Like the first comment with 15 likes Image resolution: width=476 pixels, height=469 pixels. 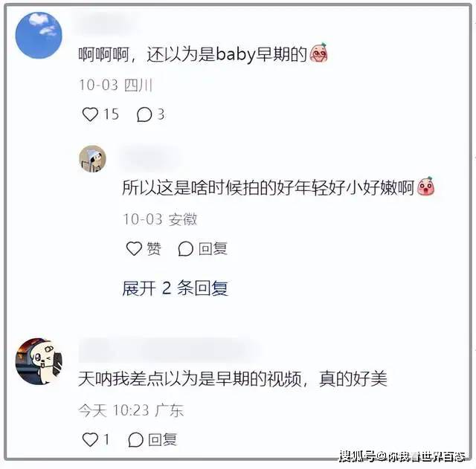pos(90,114)
